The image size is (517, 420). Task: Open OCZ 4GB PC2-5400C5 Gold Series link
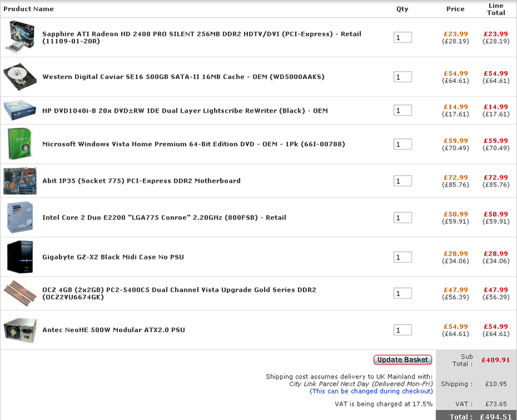coord(179,293)
